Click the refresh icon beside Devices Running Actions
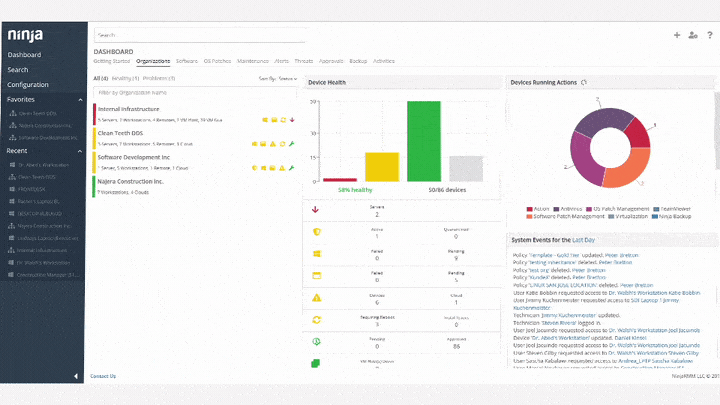This screenshot has height=405, width=720. [x=584, y=83]
